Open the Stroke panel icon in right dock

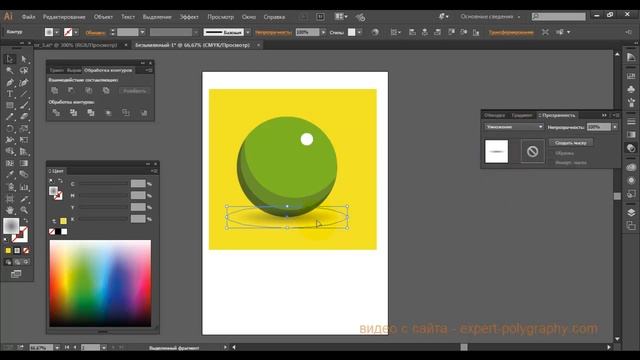click(631, 122)
